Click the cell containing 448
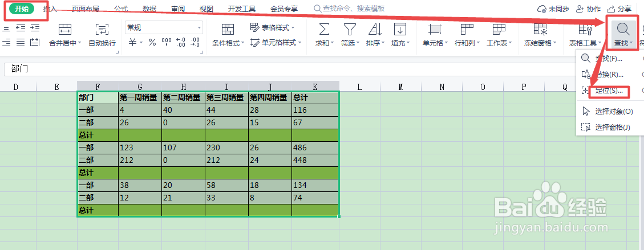Screen dimensions: 644x250 point(315,160)
